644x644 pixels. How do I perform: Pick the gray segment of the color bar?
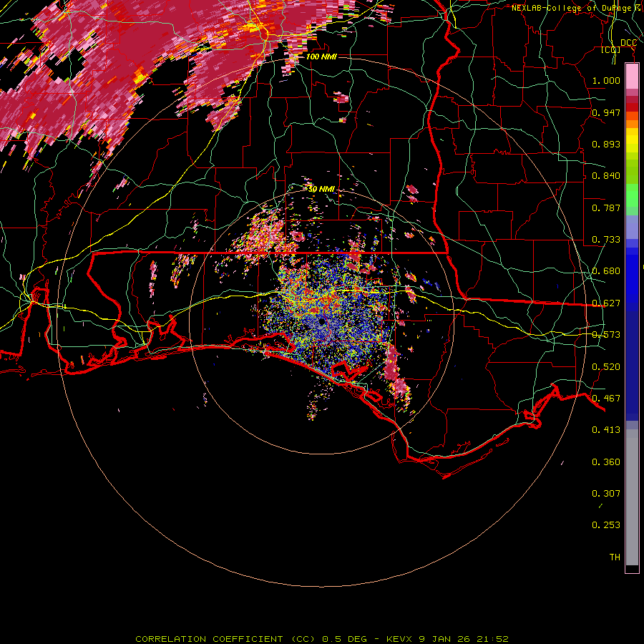coord(632,497)
